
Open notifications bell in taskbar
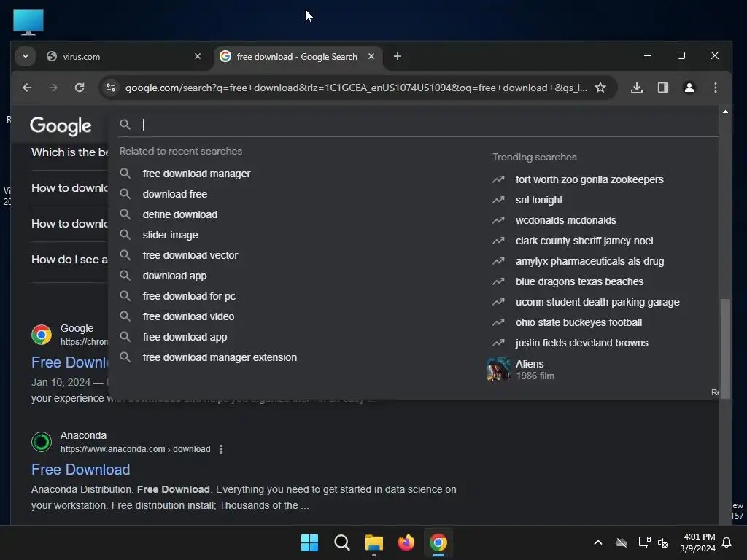coord(727,542)
